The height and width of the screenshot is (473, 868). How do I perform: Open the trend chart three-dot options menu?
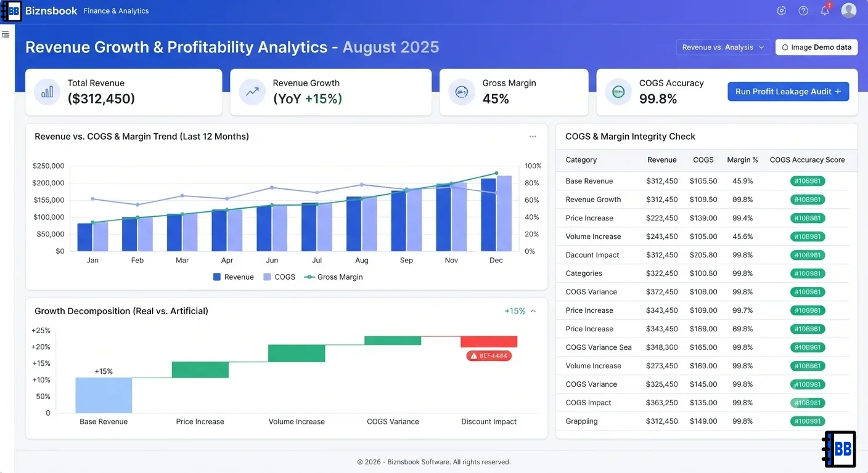click(533, 137)
